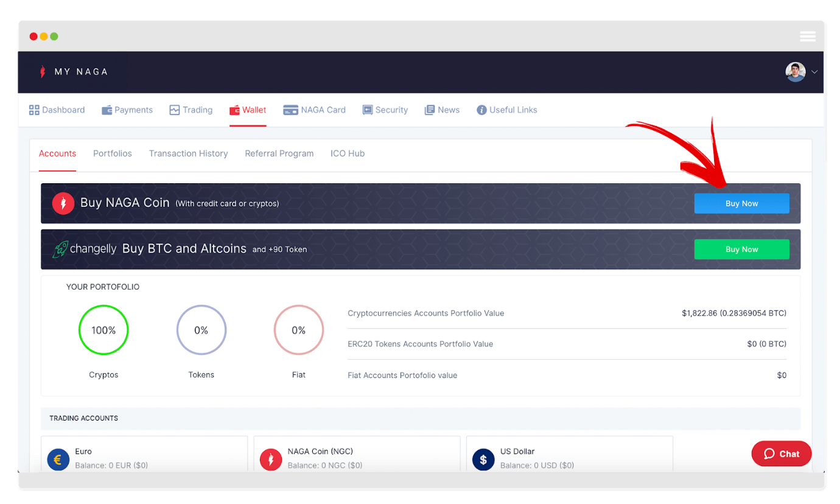Open the Dashboard menu item
The height and width of the screenshot is (504, 840).
57,110
